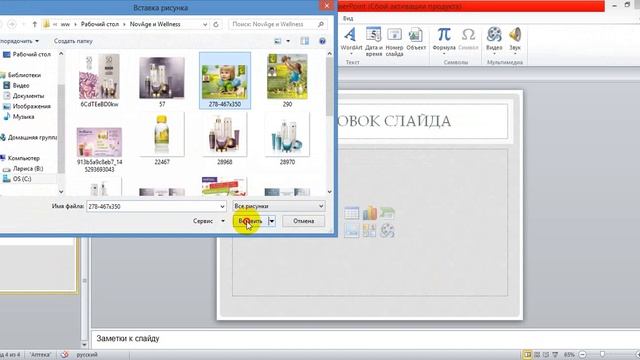This screenshot has height=360, width=640.
Task: Switch to slide sorter view
Action: 537,355
